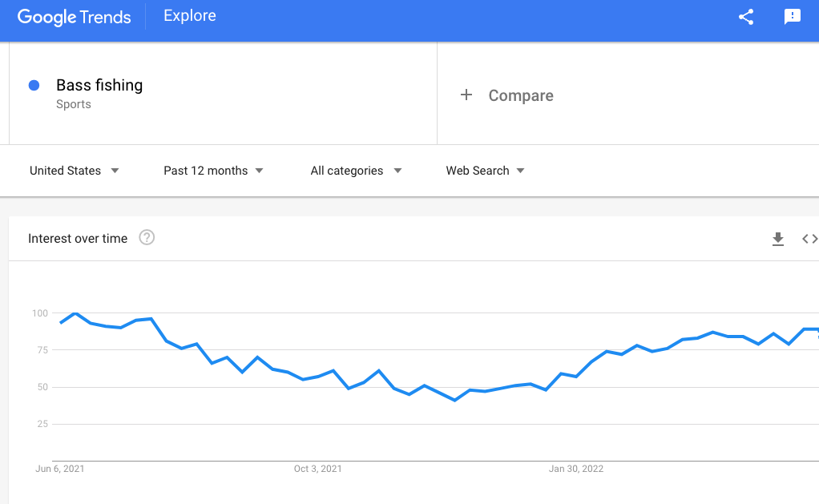
Task: Go to the Explore page tab
Action: tap(190, 16)
